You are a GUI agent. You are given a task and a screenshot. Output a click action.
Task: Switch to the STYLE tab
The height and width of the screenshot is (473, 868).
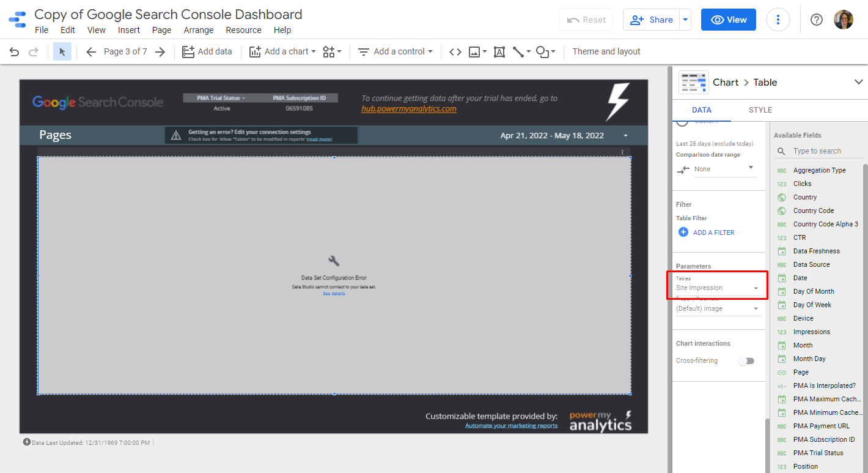click(760, 110)
